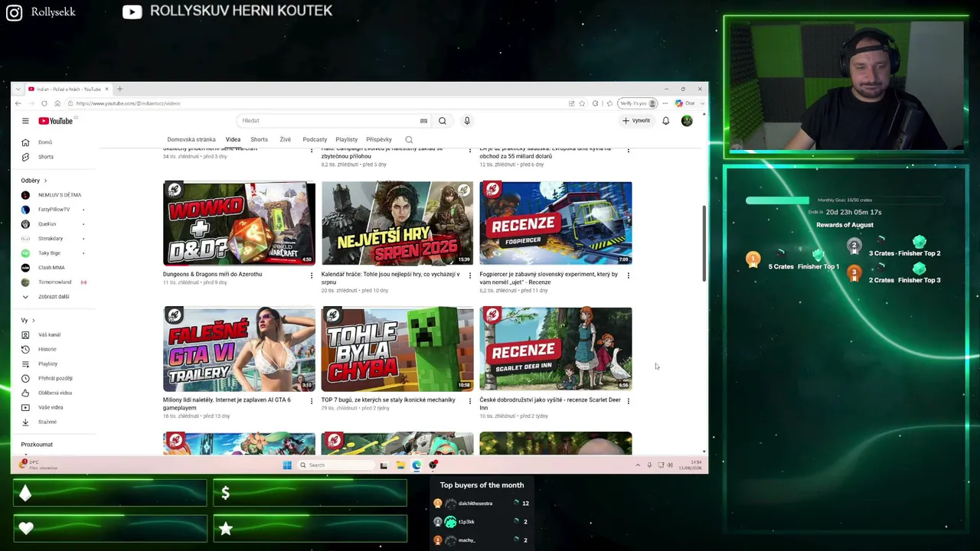This screenshot has width=980, height=551.
Task: Go to the YouTube home logo
Action: coord(56,121)
